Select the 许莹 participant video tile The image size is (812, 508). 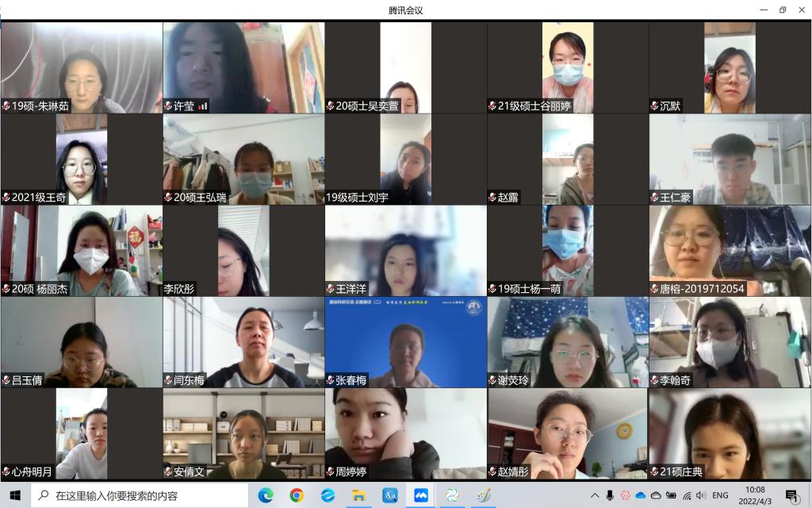[x=243, y=67]
